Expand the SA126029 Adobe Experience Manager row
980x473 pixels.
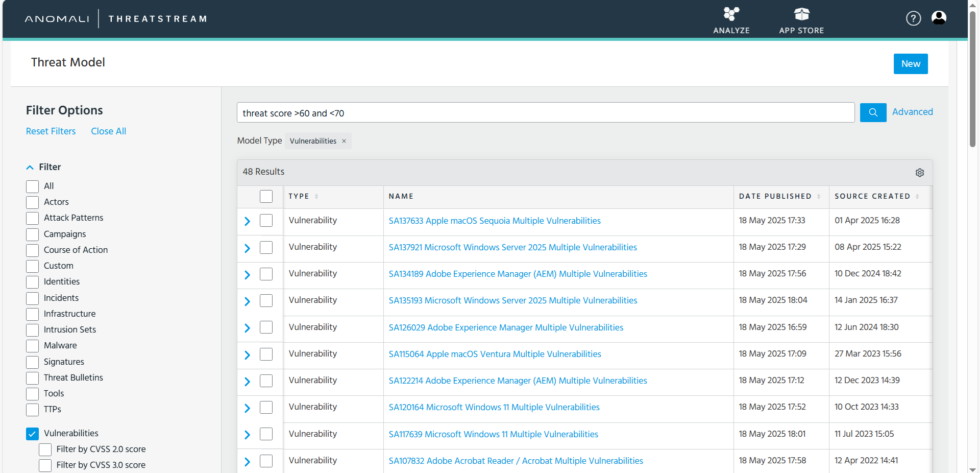click(247, 328)
